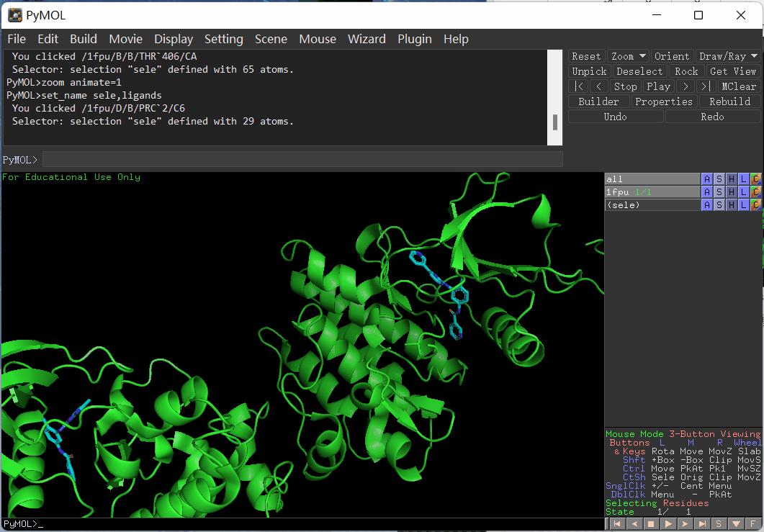This screenshot has width=764, height=532.
Task: Open the Wizard menu
Action: (367, 39)
